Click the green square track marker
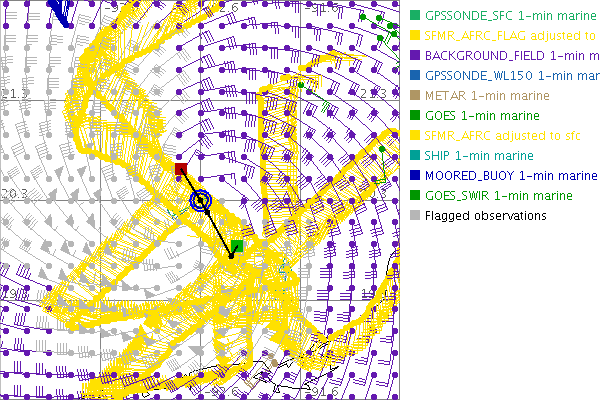 [237, 246]
